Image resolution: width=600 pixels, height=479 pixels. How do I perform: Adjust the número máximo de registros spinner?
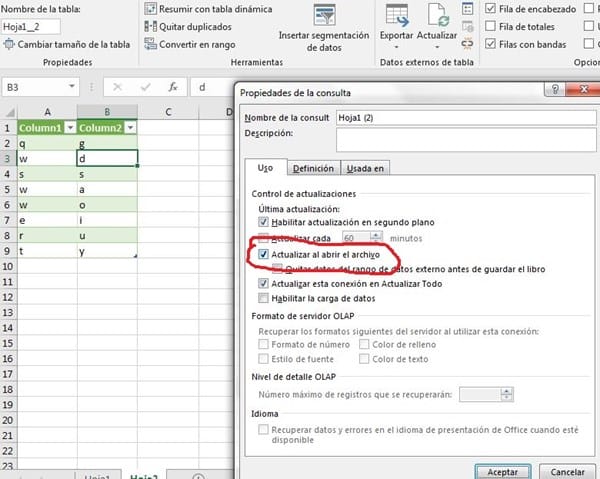(x=507, y=394)
